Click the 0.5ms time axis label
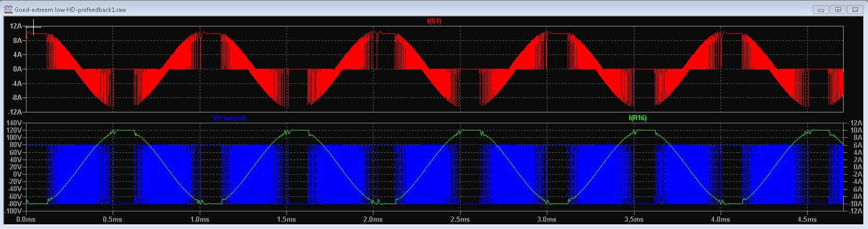The height and width of the screenshot is (229, 868). tap(113, 220)
